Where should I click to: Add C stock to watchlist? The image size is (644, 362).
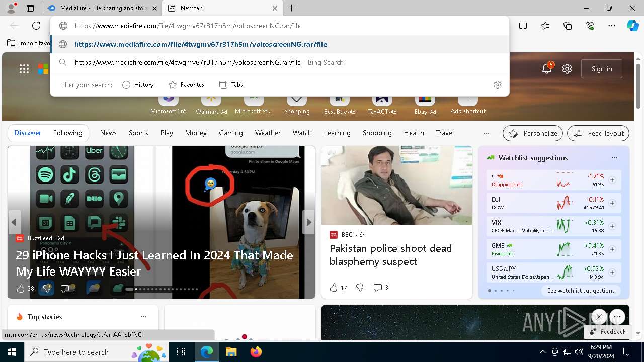coord(612,180)
